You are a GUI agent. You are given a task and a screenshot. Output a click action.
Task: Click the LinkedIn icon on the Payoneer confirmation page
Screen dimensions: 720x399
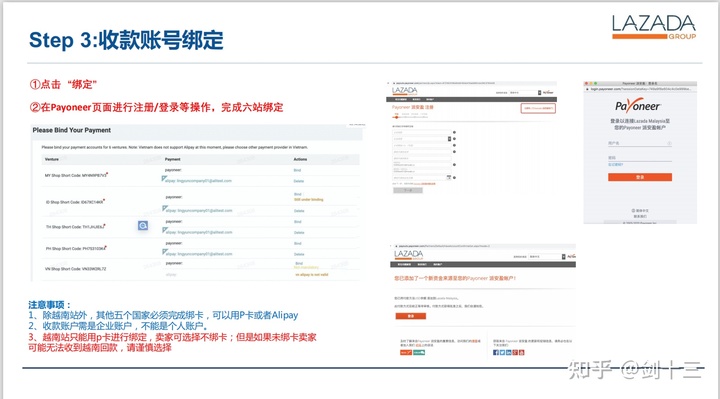[x=508, y=353]
